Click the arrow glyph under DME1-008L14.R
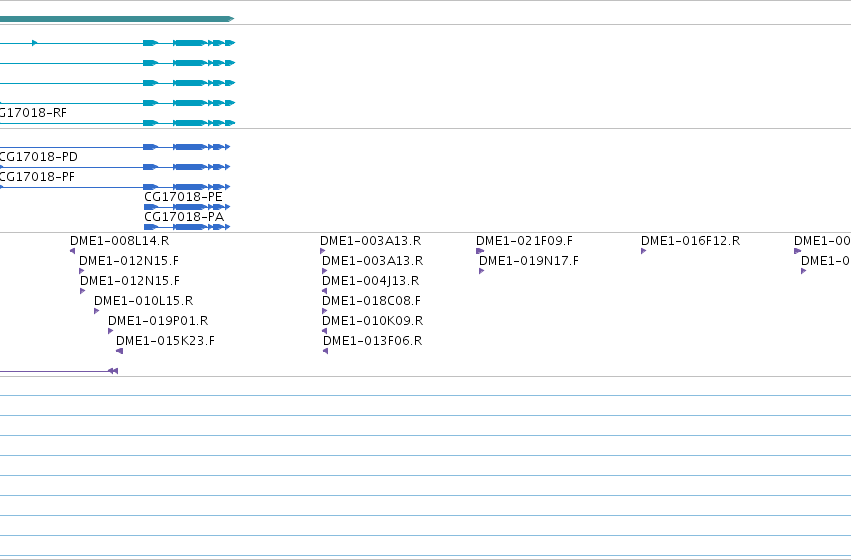 73,251
